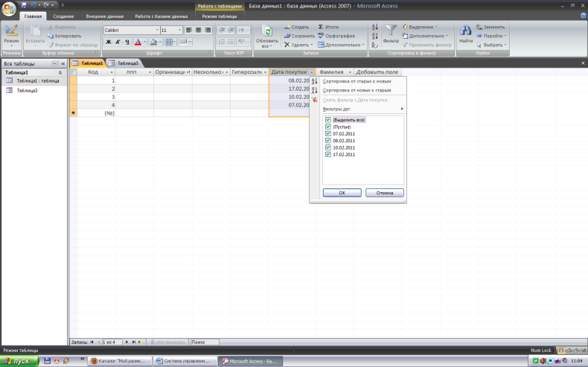Click OK in filter popup
This screenshot has height=367, width=588.
[x=342, y=193]
